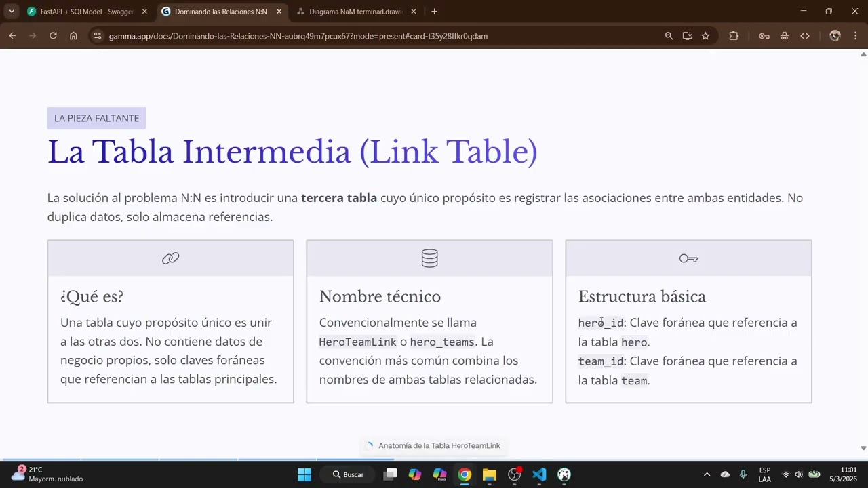
Task: Launch Copilot from the taskbar
Action: [415, 474]
